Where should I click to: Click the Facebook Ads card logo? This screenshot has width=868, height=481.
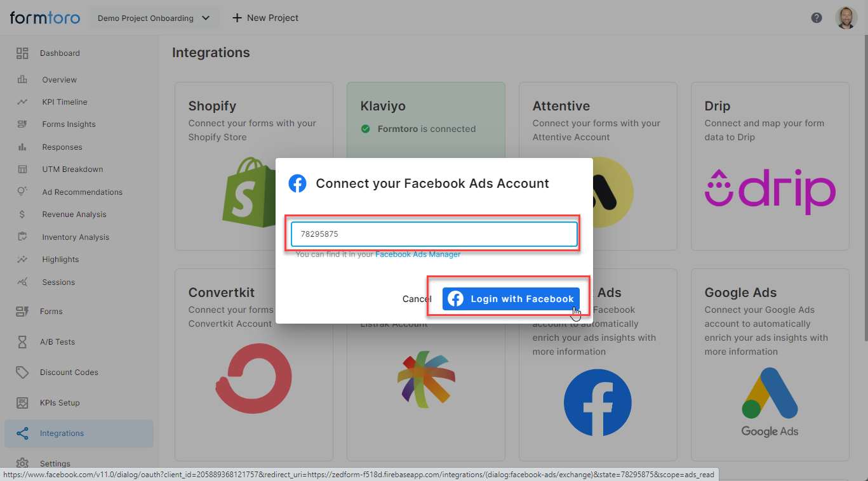(598, 403)
